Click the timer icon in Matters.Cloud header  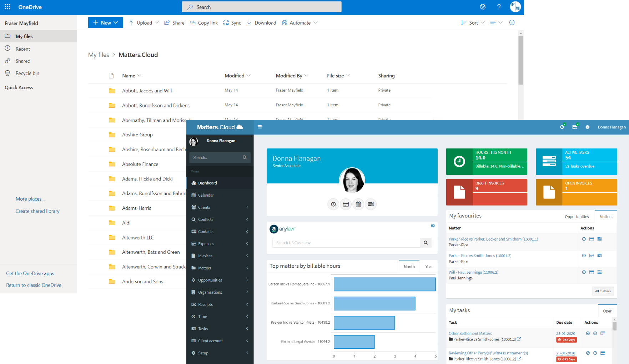tap(562, 127)
